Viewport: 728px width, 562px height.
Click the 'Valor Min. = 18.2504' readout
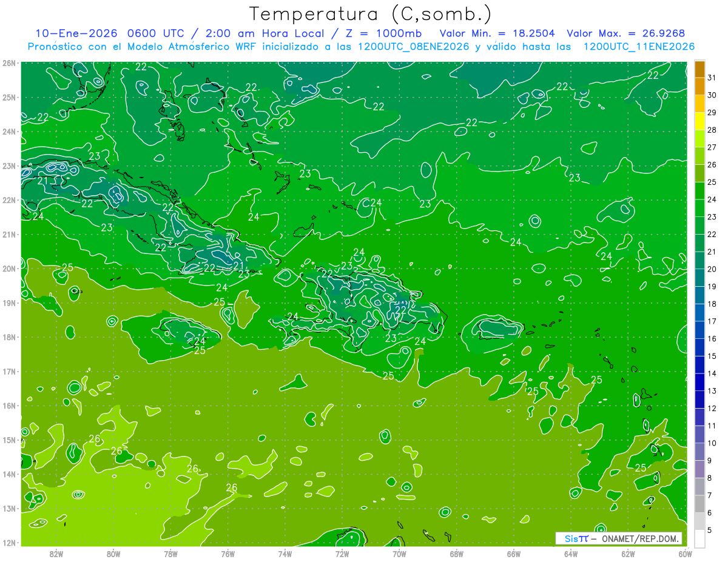click(x=497, y=34)
